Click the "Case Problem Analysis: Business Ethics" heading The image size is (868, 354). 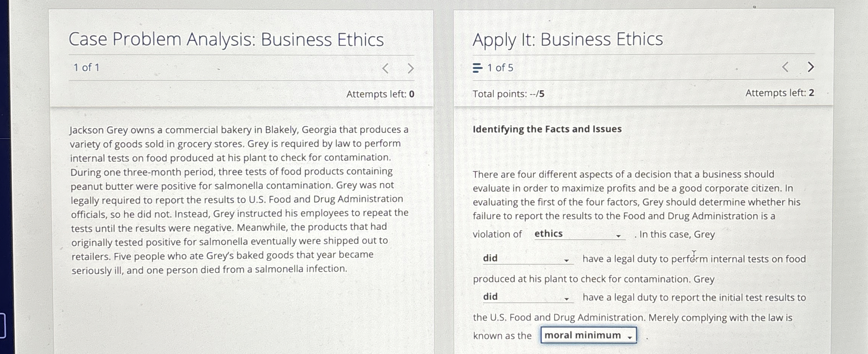click(x=226, y=39)
